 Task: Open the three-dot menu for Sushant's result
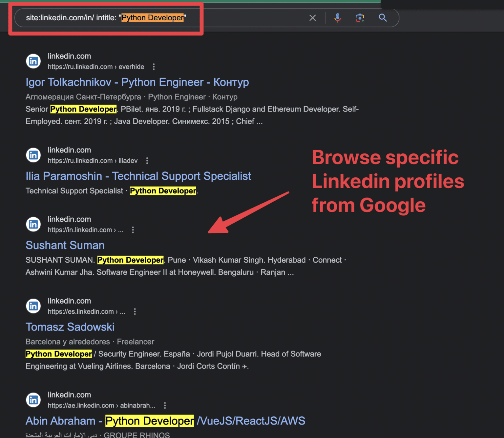click(x=133, y=230)
